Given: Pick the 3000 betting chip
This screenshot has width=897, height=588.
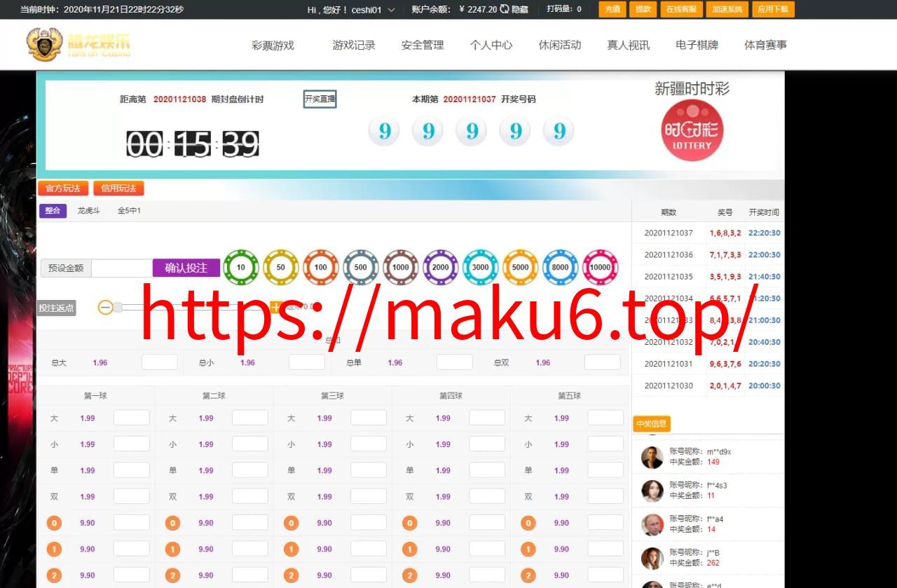Looking at the screenshot, I should pos(481,267).
